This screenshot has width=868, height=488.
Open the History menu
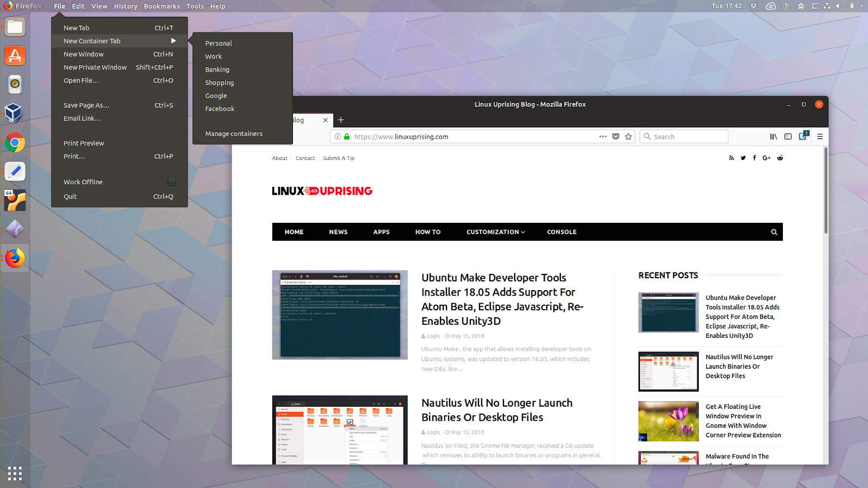(x=125, y=6)
